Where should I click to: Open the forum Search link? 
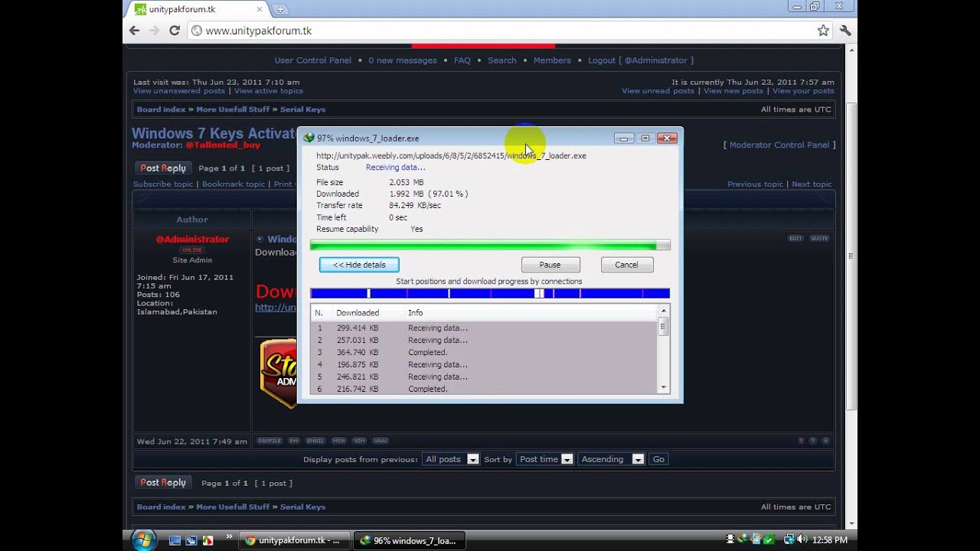coord(501,60)
